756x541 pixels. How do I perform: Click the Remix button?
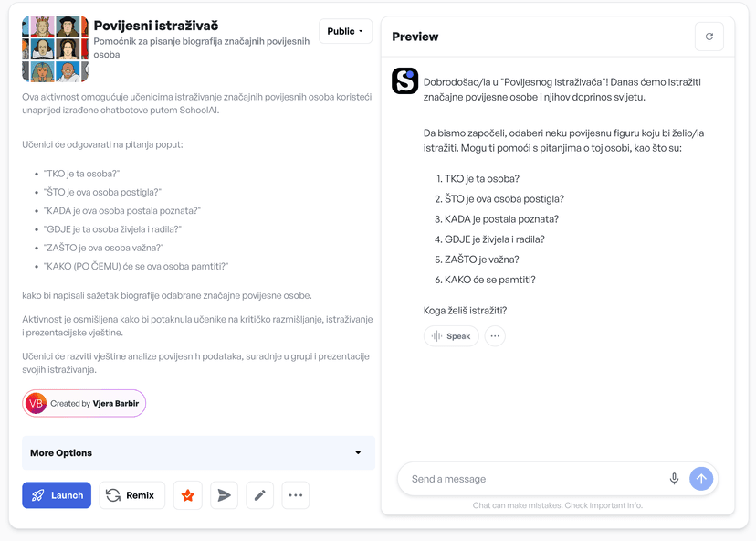click(131, 495)
